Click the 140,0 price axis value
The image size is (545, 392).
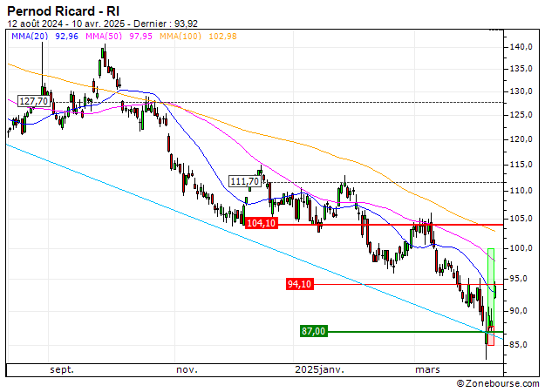521,47
